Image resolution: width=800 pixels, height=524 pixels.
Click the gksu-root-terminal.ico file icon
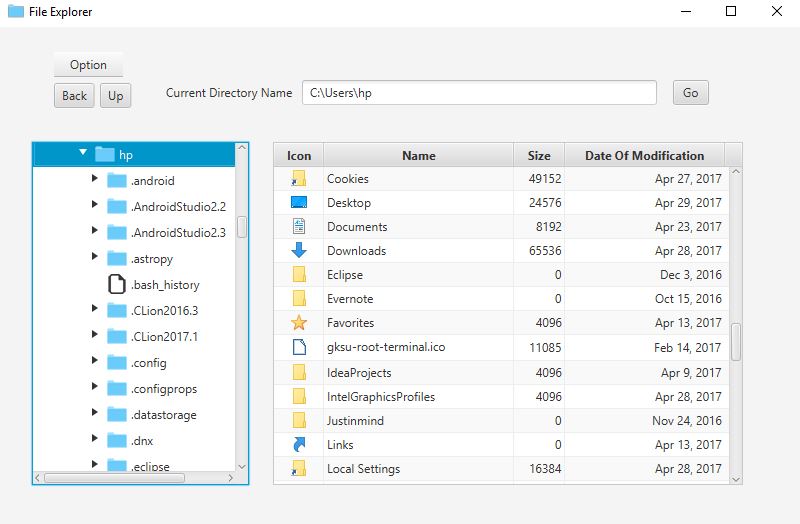click(299, 347)
